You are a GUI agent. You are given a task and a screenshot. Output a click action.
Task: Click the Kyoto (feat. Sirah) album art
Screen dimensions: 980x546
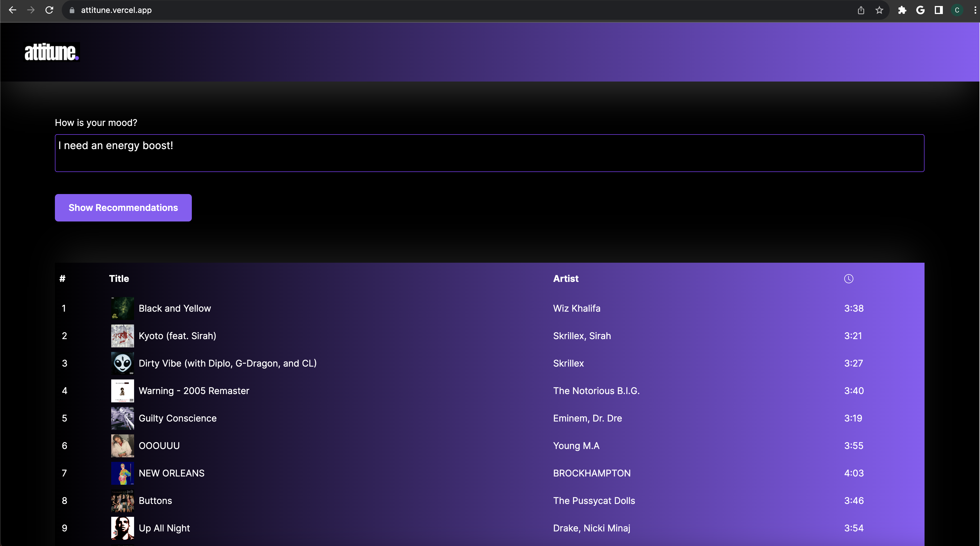coord(122,336)
